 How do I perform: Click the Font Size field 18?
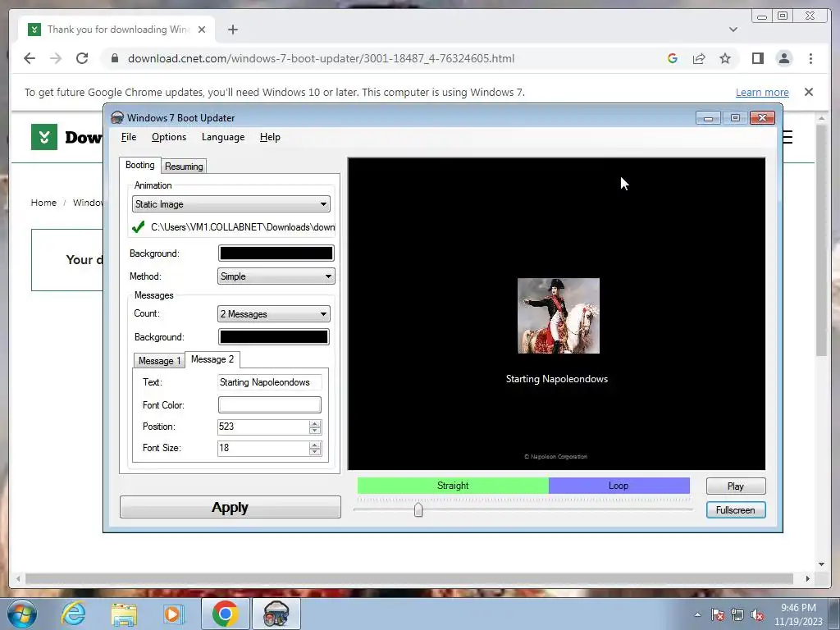(x=262, y=449)
